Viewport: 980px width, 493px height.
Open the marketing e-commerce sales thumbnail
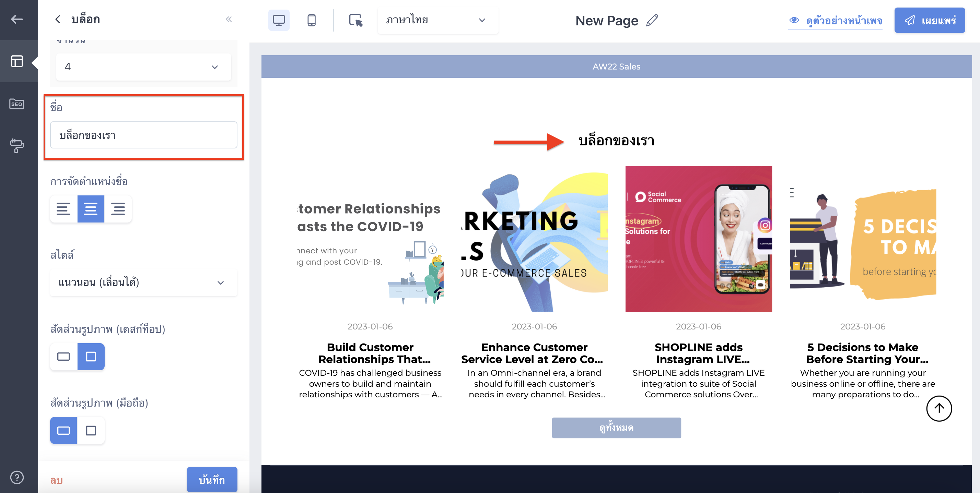[x=534, y=239]
